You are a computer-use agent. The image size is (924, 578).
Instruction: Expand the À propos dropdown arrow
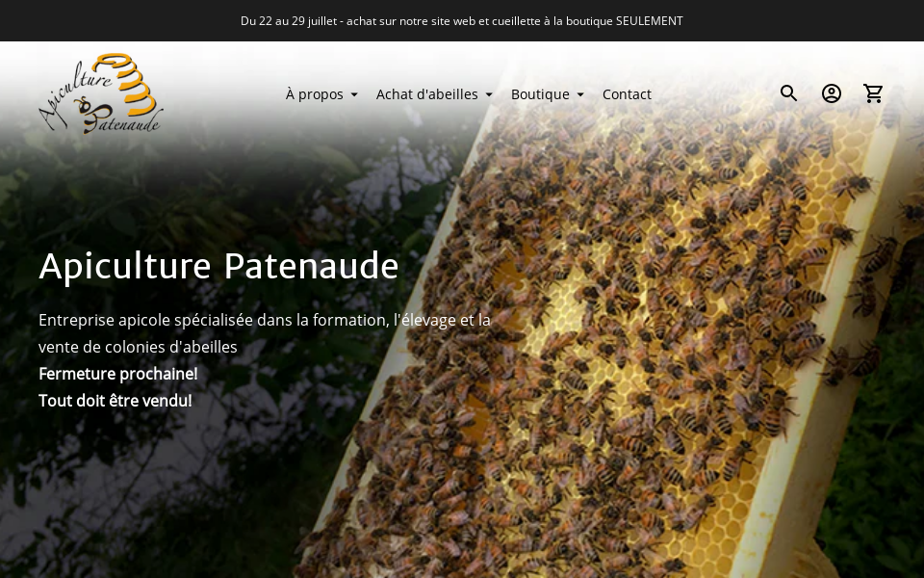point(354,94)
